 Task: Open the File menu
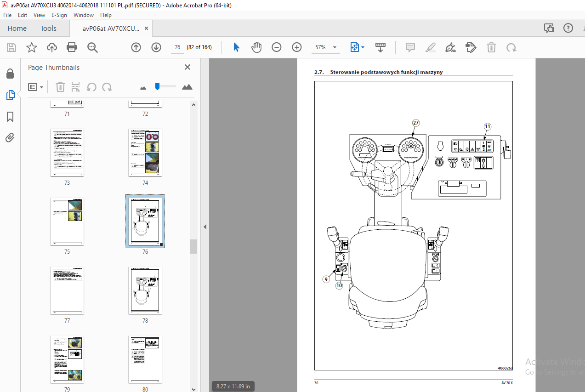pyautogui.click(x=7, y=15)
